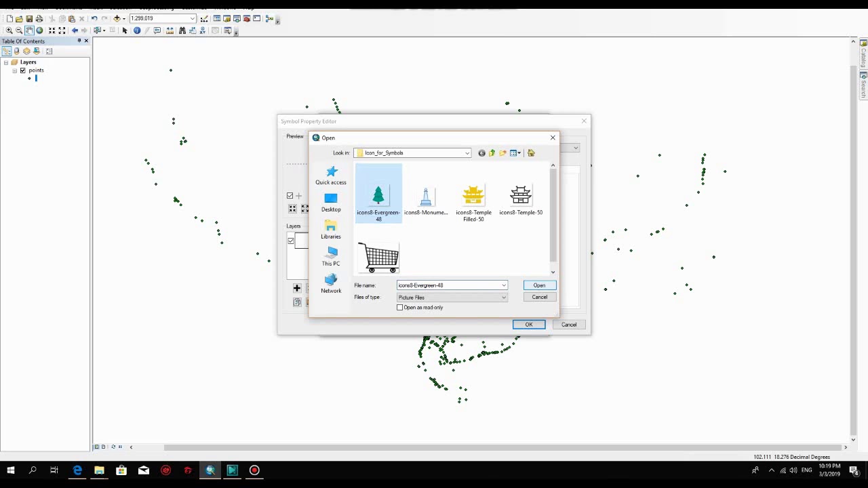Open the ArcToolbox window icon
This screenshot has height=488, width=868.
coord(247,18)
